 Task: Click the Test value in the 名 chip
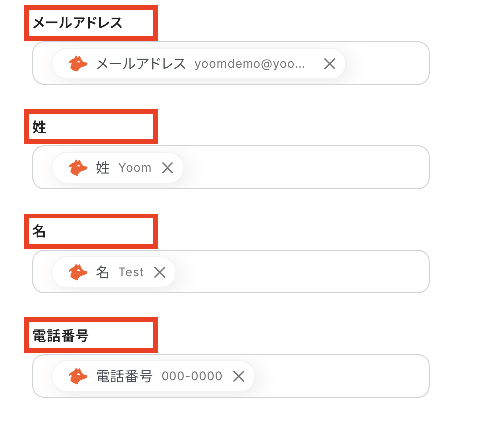point(131,272)
